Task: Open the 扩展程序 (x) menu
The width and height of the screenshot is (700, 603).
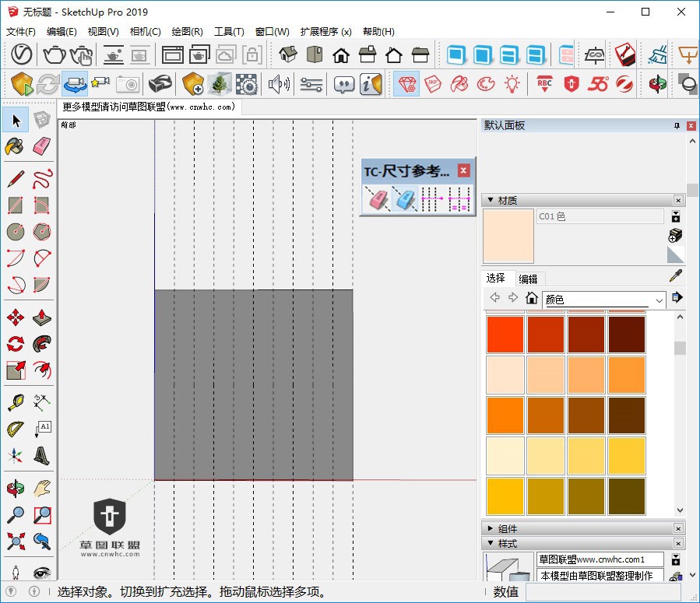Action: click(325, 32)
